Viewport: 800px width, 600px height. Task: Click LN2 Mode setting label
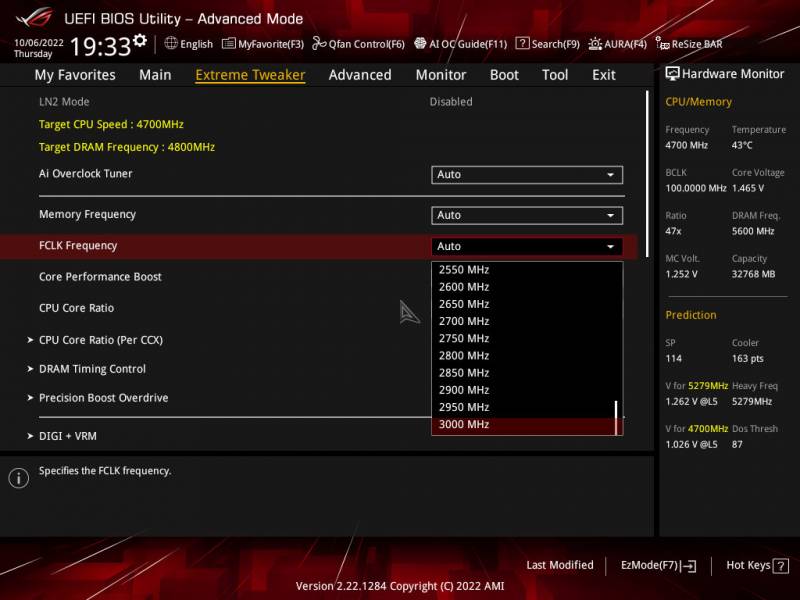(64, 102)
